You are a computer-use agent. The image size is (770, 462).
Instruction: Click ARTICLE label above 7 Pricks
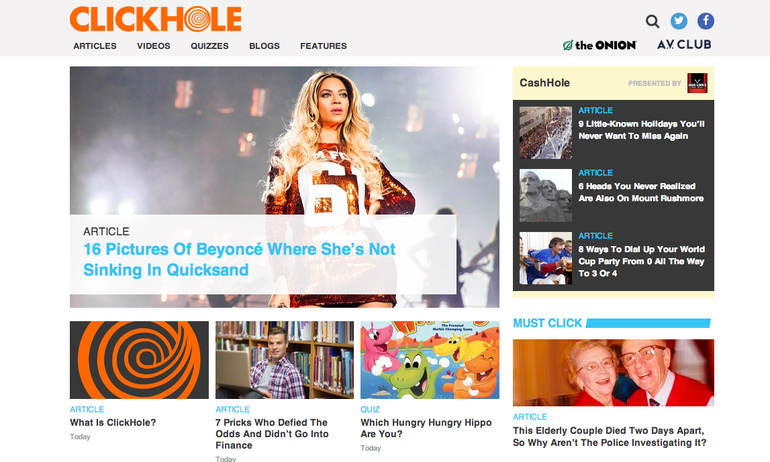point(232,409)
